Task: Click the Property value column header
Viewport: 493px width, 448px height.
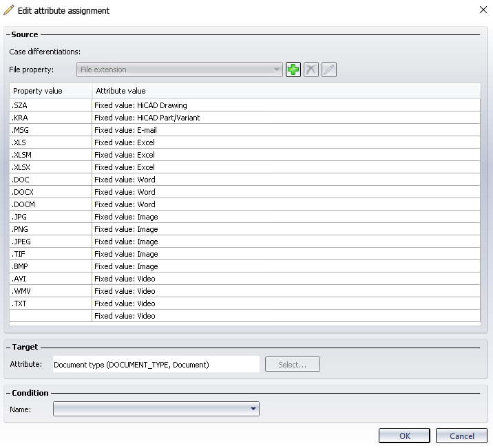Action: tap(51, 91)
